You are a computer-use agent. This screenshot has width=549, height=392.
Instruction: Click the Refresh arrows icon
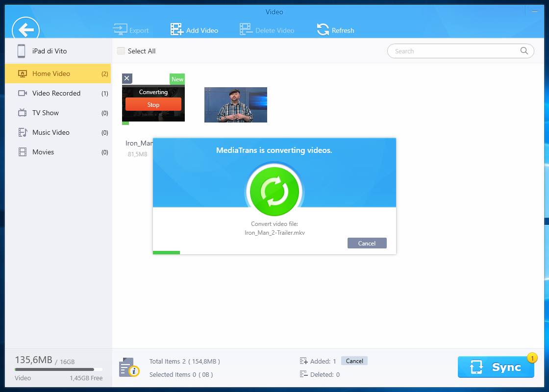[x=323, y=30]
